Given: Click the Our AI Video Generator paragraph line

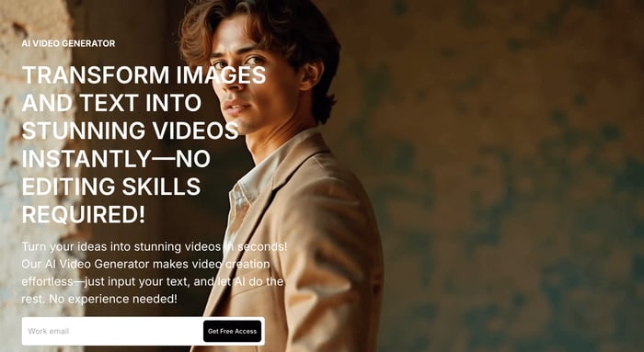Looking at the screenshot, I should (x=145, y=264).
